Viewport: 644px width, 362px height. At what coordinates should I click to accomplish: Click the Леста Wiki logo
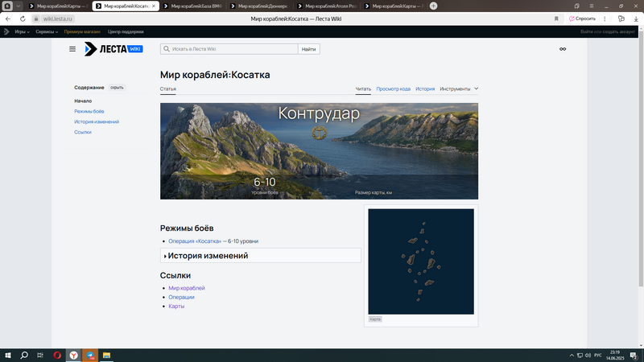114,49
